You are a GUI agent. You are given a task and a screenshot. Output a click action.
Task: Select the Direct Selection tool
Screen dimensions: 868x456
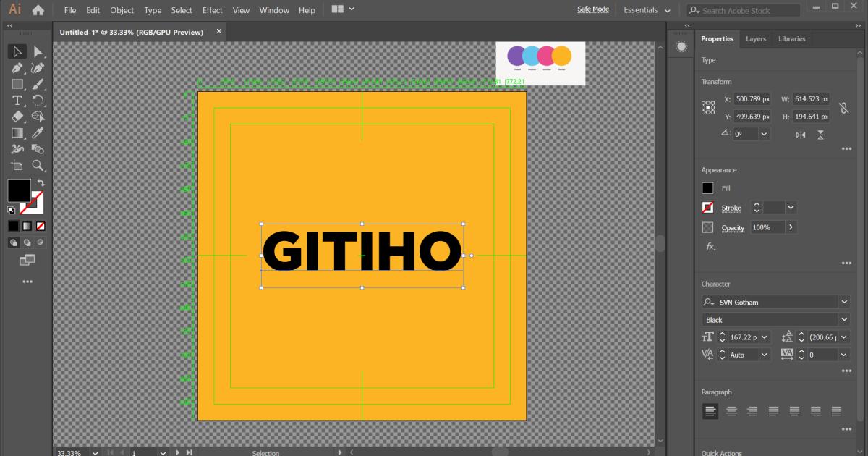coord(38,51)
